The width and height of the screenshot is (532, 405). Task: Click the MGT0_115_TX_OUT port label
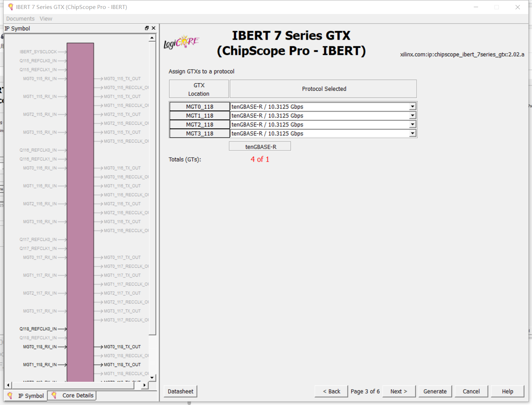122,79
